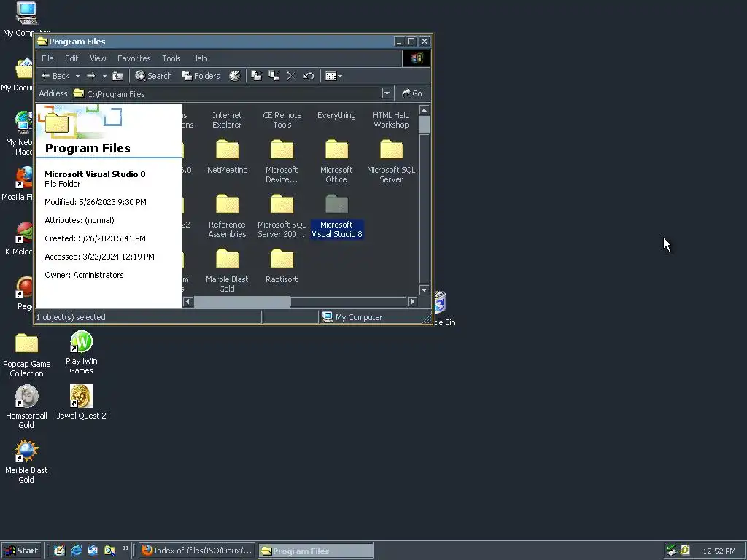Image resolution: width=747 pixels, height=560 pixels.
Task: Open the Edit menu
Action: click(71, 58)
